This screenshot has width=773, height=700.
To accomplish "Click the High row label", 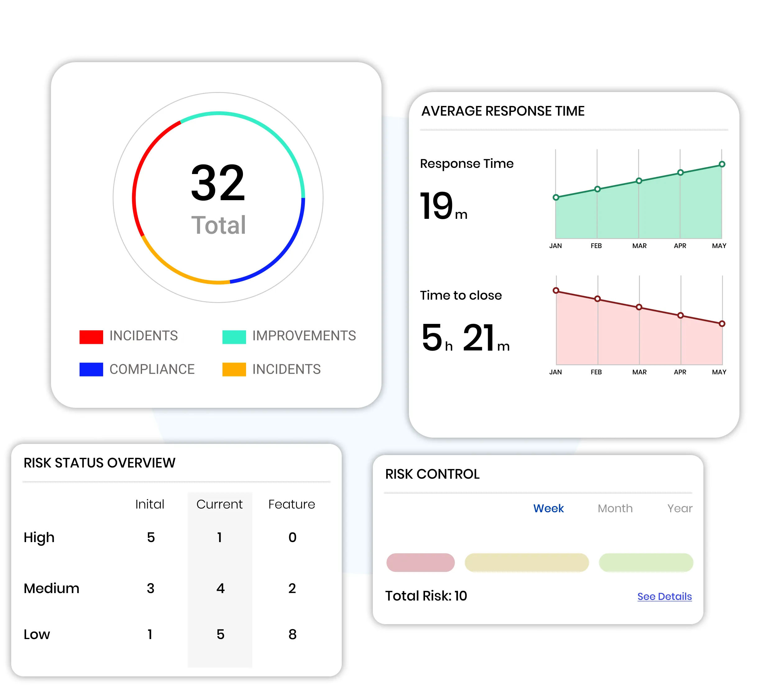I will click(39, 537).
